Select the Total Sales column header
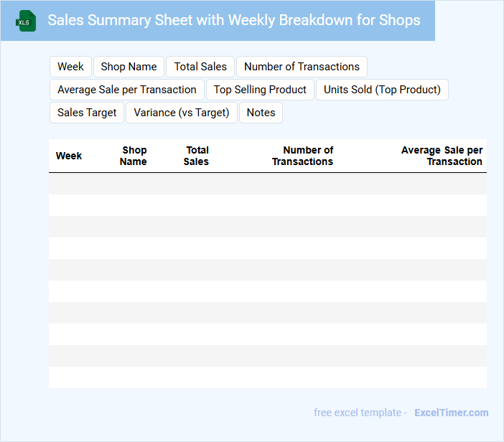The image size is (504, 442). tap(196, 156)
